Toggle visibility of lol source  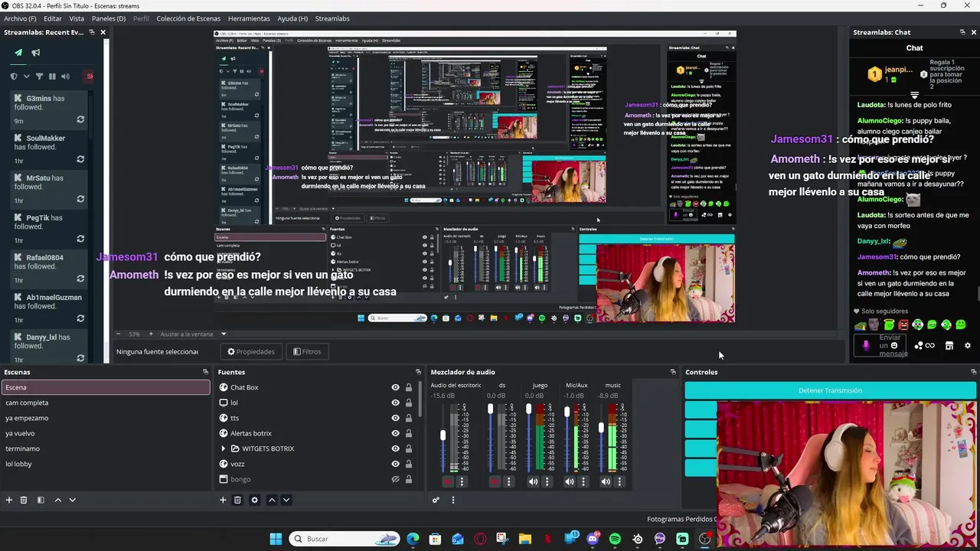coord(395,403)
